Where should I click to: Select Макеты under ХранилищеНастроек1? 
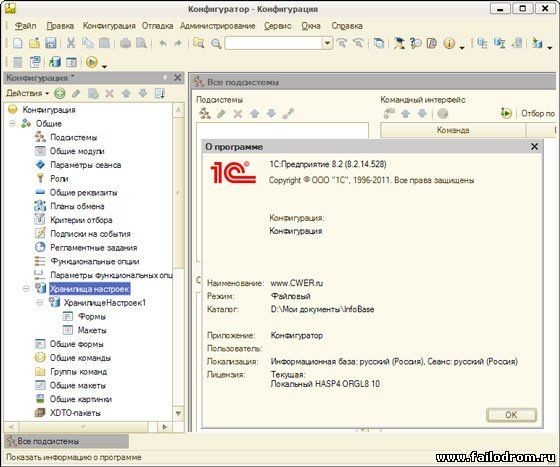pos(92,331)
